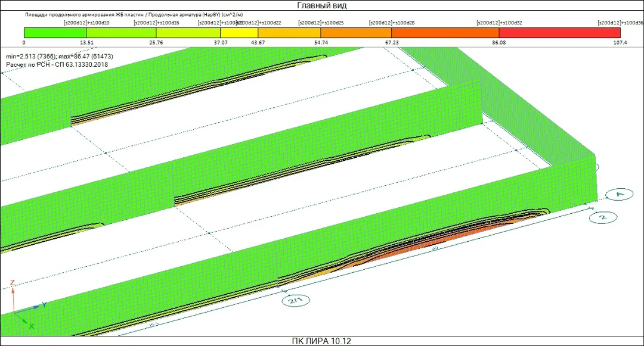This screenshot has width=644, height=346.
Task: Click the green "X" axis label
Action: [x=31, y=326]
